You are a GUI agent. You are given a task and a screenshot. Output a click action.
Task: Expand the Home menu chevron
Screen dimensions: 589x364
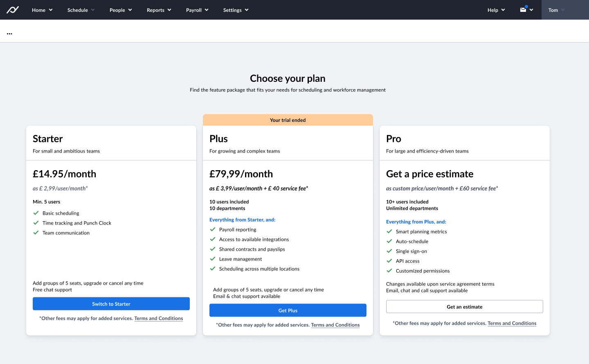pyautogui.click(x=51, y=10)
